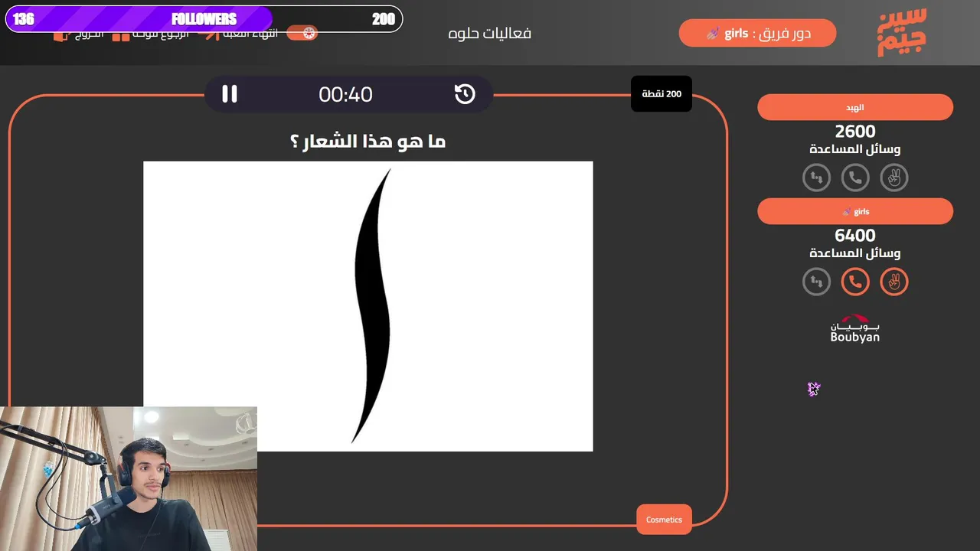Click girls team score 6400
The height and width of the screenshot is (551, 980).
(x=855, y=236)
